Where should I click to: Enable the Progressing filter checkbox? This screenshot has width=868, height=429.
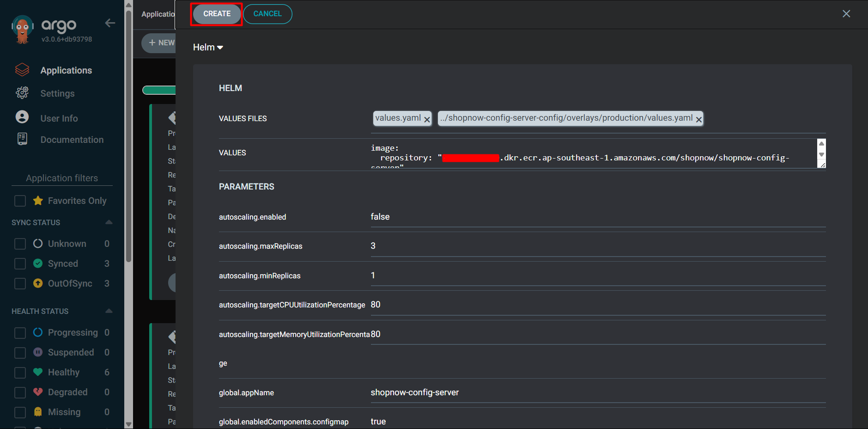coord(20,332)
